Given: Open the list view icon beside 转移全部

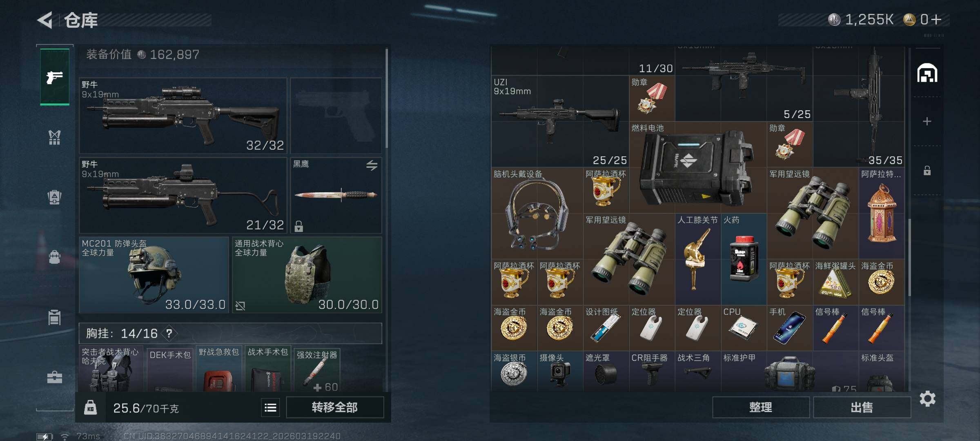Looking at the screenshot, I should point(270,408).
